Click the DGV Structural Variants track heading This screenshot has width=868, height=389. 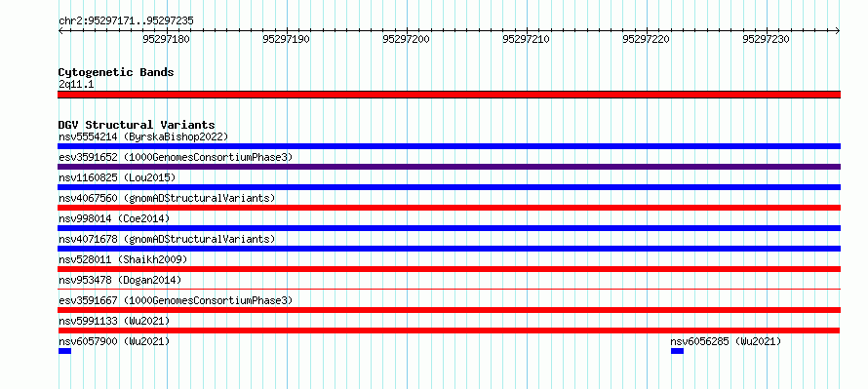click(x=137, y=125)
